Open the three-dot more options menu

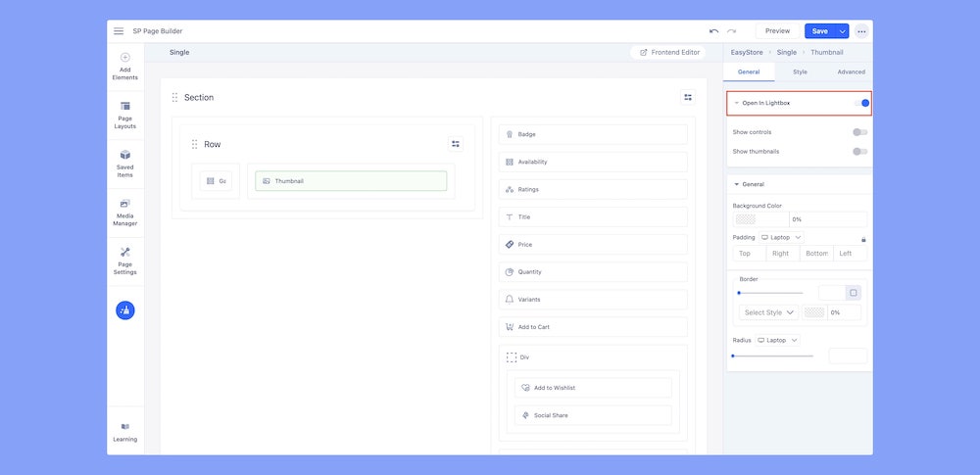point(861,31)
